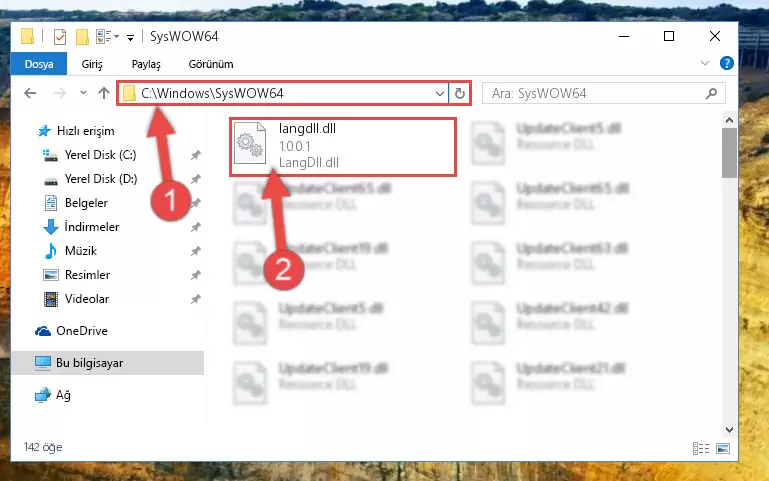Select the langdll.dll file icon
Image resolution: width=769 pixels, height=481 pixels.
click(x=250, y=143)
